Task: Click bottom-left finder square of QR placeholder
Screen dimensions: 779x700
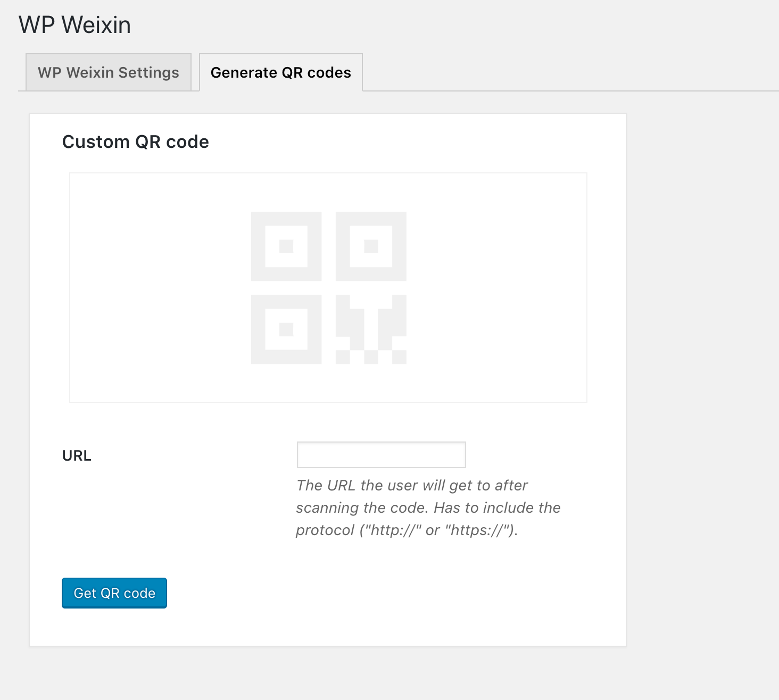Action: click(286, 329)
